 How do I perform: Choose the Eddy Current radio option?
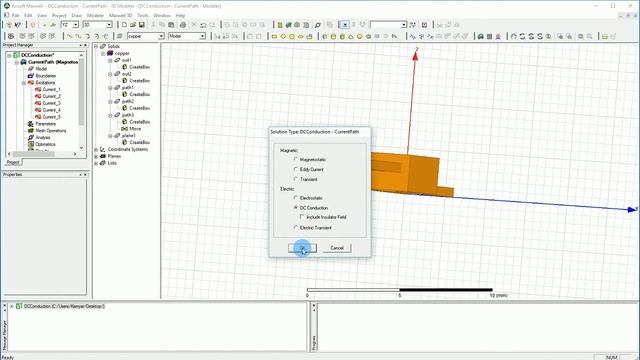click(x=296, y=169)
